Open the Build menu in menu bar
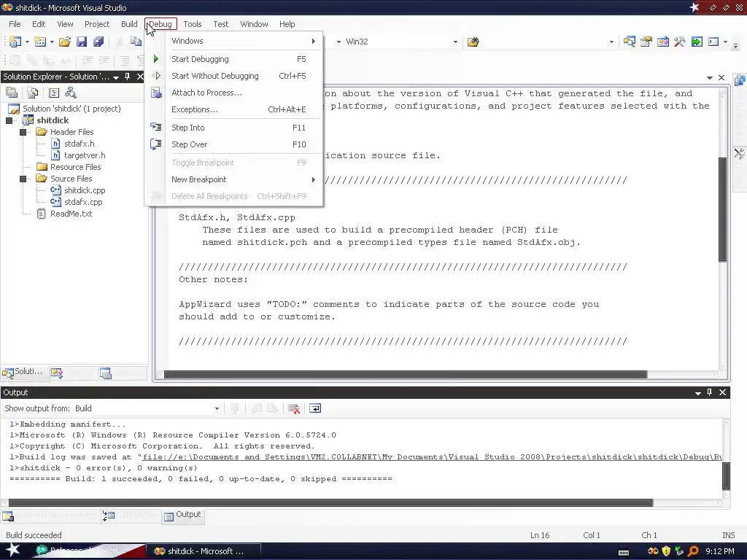 (x=129, y=24)
